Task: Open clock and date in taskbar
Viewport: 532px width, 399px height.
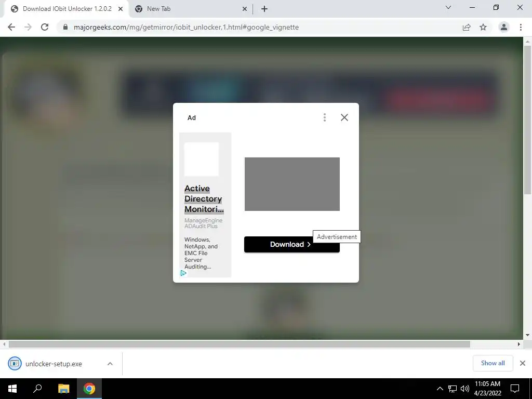Action: click(487, 389)
